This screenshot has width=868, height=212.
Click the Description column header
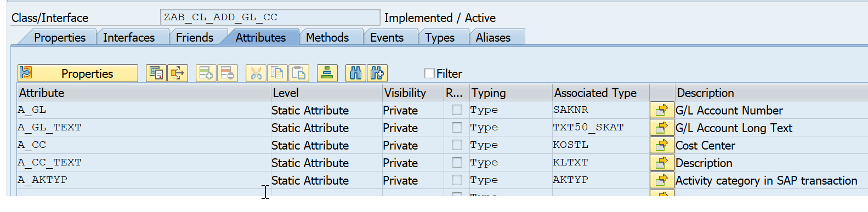[771, 93]
